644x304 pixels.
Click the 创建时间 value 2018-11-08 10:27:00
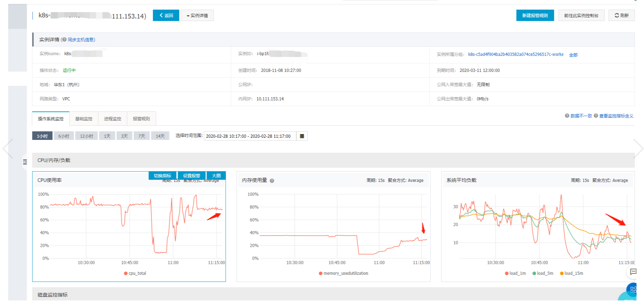281,70
